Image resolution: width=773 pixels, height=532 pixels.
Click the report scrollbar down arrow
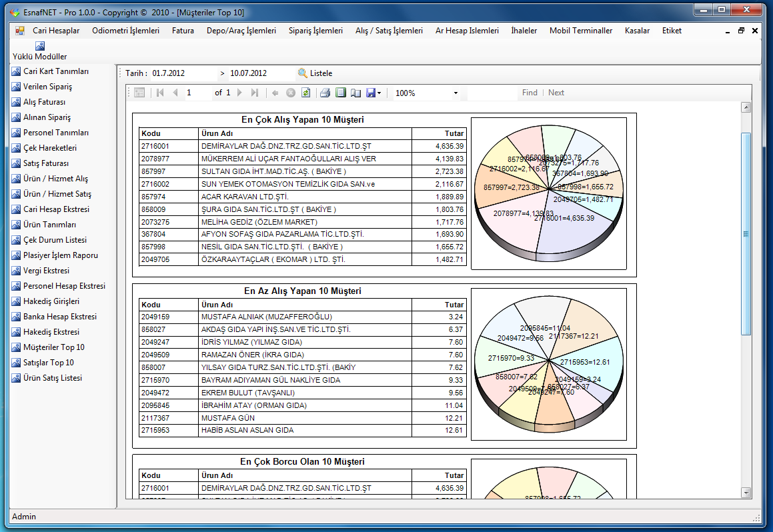[x=746, y=493]
